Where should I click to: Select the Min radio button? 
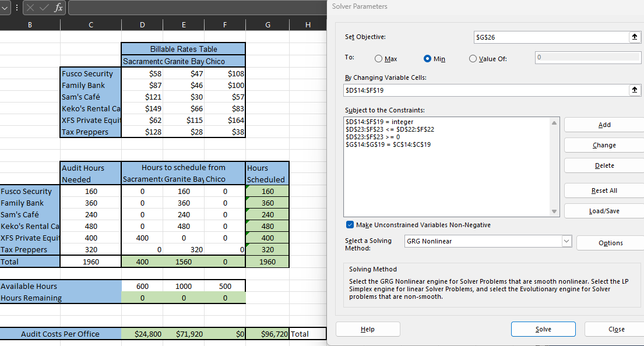427,59
